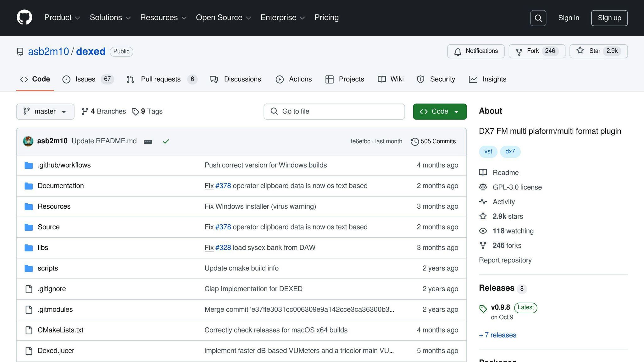Expand the master branch dropdown
This screenshot has height=362, width=644.
click(x=45, y=112)
